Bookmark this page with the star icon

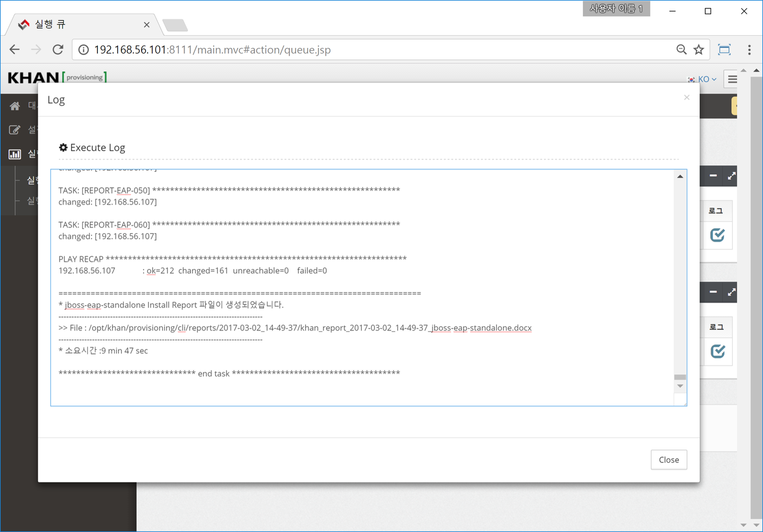(x=699, y=49)
